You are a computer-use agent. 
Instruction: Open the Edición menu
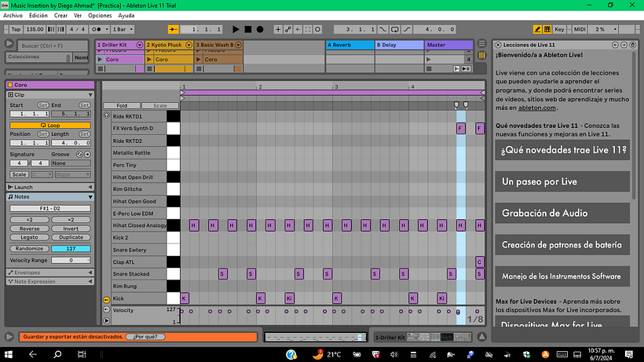click(x=38, y=16)
